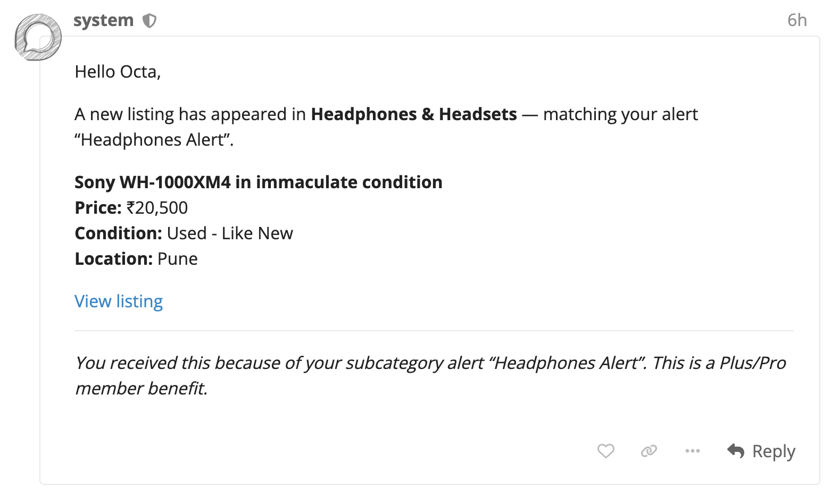Like this post with the heart icon
Viewport: 831px width, 504px height.
[605, 451]
